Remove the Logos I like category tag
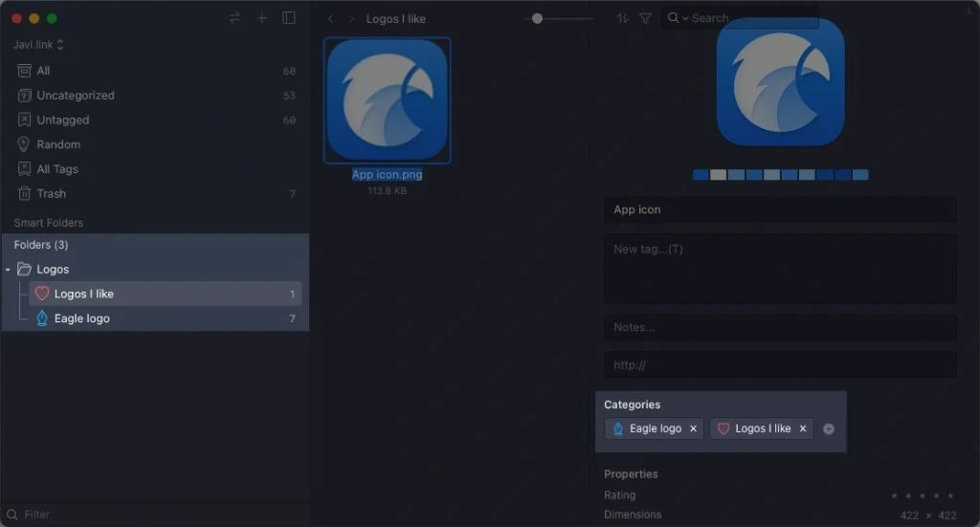980x527 pixels. [803, 428]
